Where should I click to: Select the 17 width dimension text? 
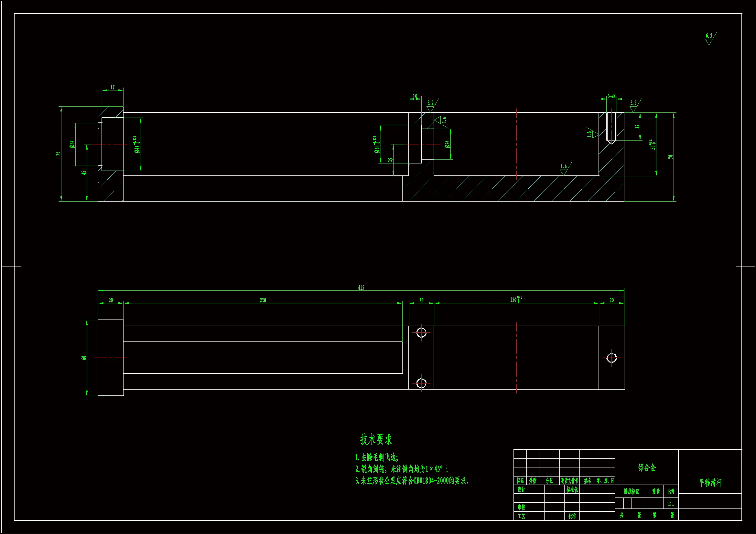[x=113, y=87]
